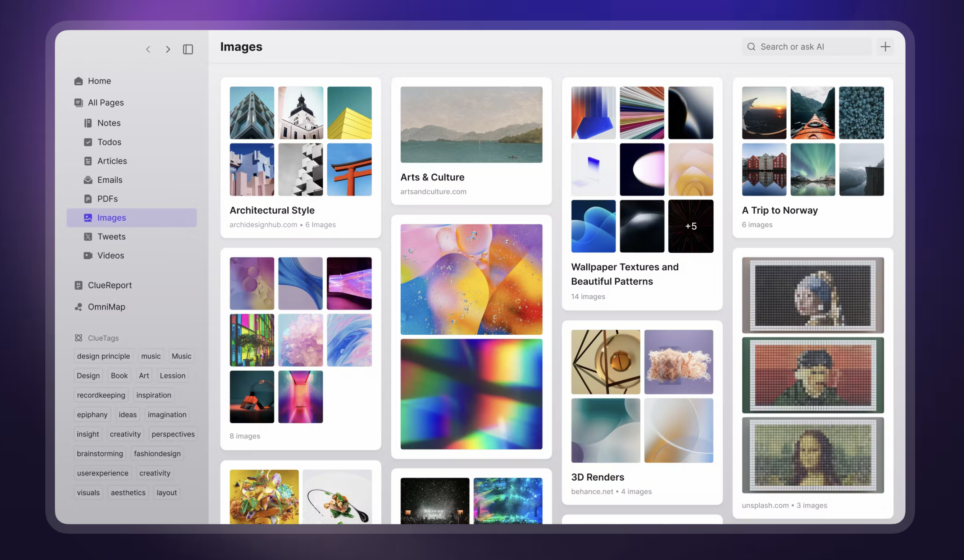Image resolution: width=964 pixels, height=560 pixels.
Task: Open ClueReport in the sidebar
Action: point(109,285)
